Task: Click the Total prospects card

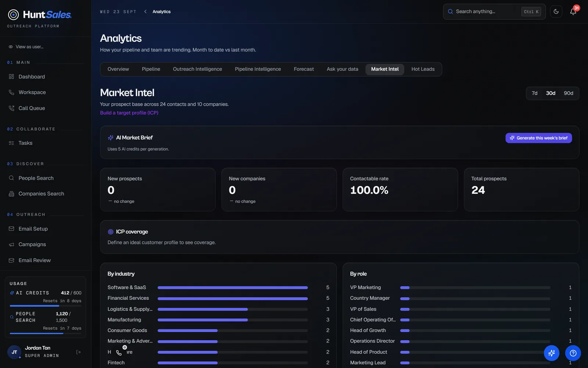Action: point(521,190)
